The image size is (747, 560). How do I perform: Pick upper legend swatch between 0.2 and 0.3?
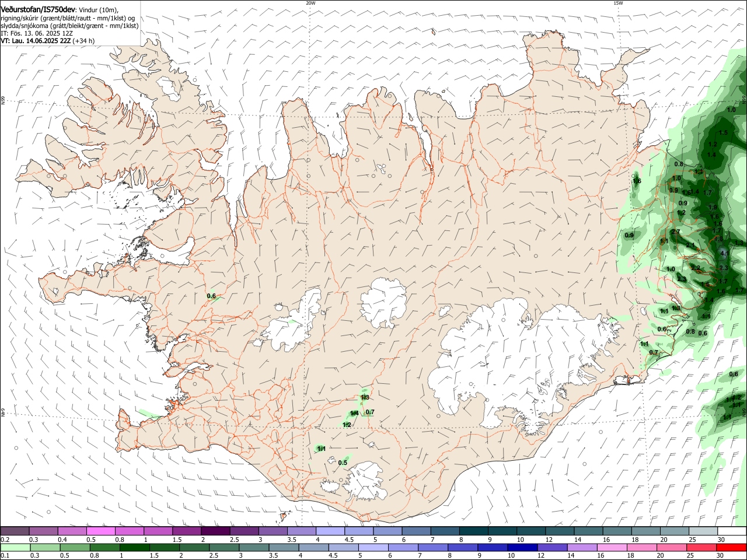tap(15, 531)
